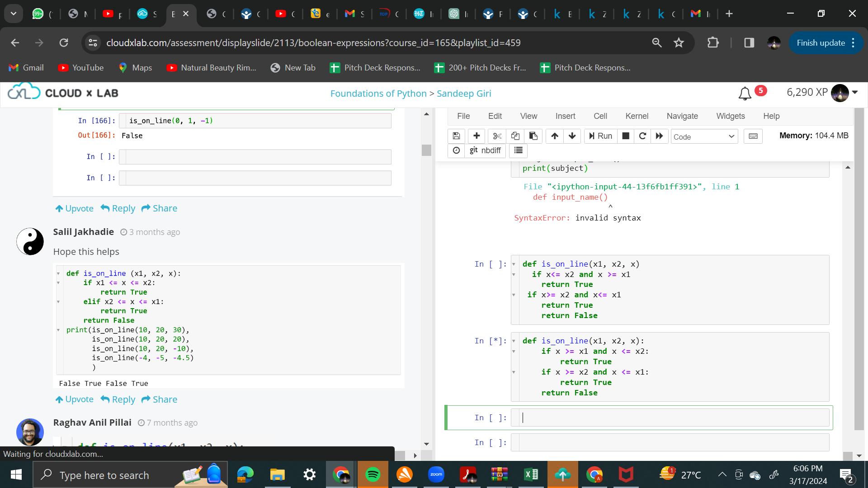
Task: Open the Cell menu
Action: coord(600,116)
